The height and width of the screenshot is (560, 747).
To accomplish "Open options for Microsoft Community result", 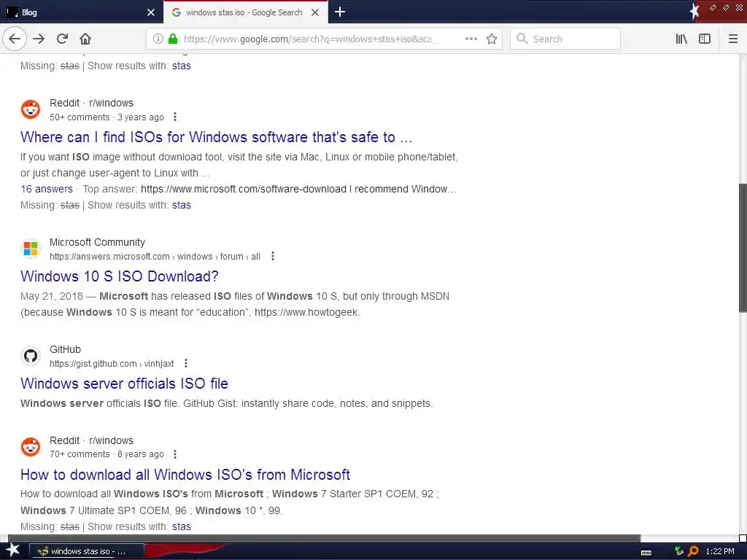I will 273,256.
